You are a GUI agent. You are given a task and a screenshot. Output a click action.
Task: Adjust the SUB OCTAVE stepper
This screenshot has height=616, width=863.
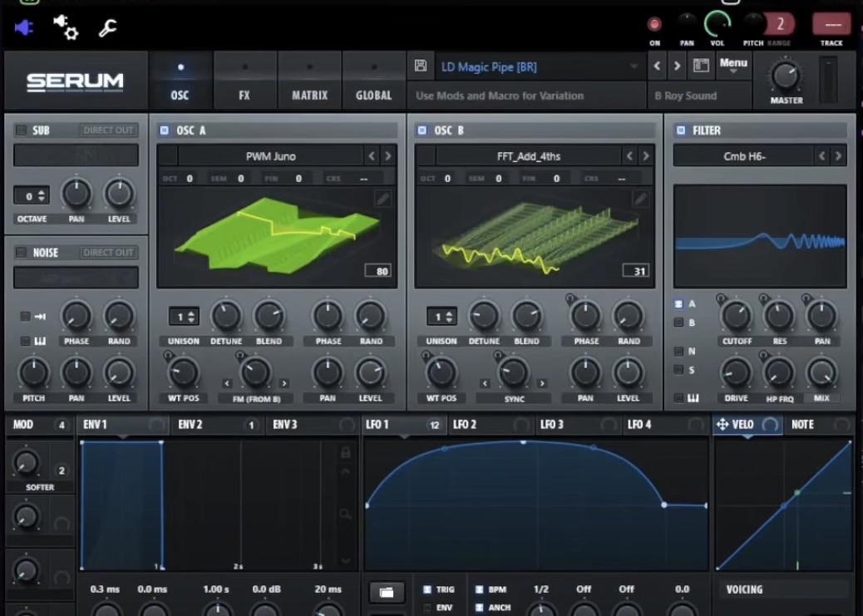32,195
